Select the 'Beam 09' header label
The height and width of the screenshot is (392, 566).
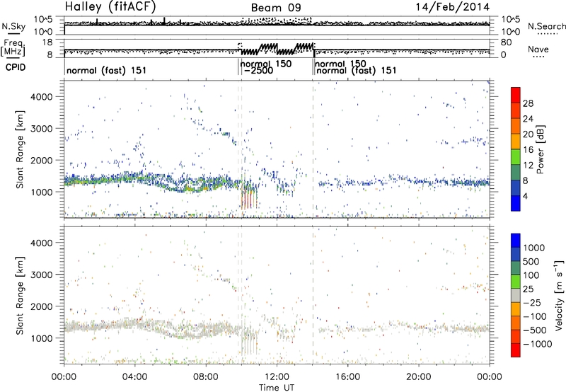(x=276, y=8)
